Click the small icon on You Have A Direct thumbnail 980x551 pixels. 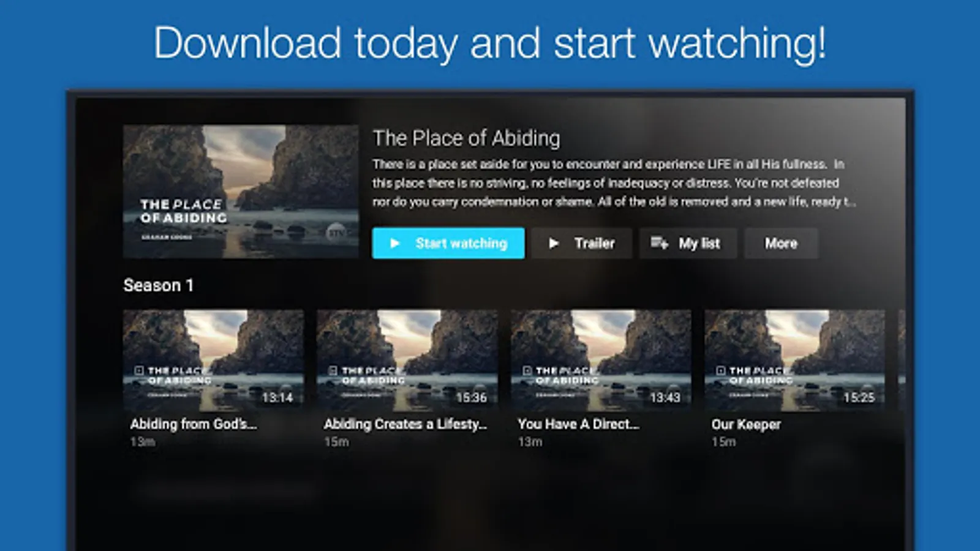coord(527,370)
